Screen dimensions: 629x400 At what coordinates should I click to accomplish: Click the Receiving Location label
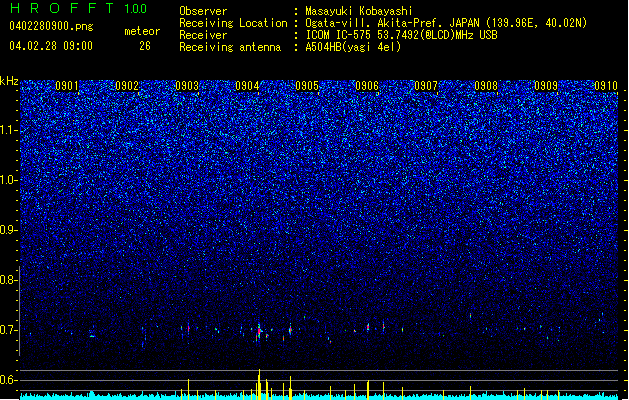click(233, 23)
